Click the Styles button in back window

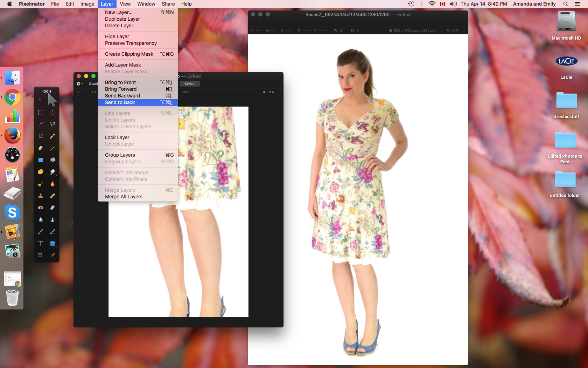click(x=189, y=84)
